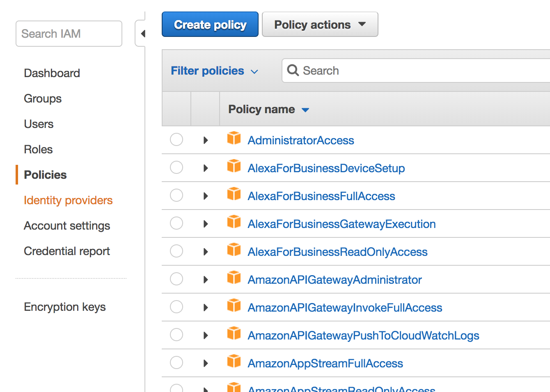The width and height of the screenshot is (550, 392).
Task: Select the AlexaForBusinessReadOnlyAccess radio button
Action: tap(176, 251)
